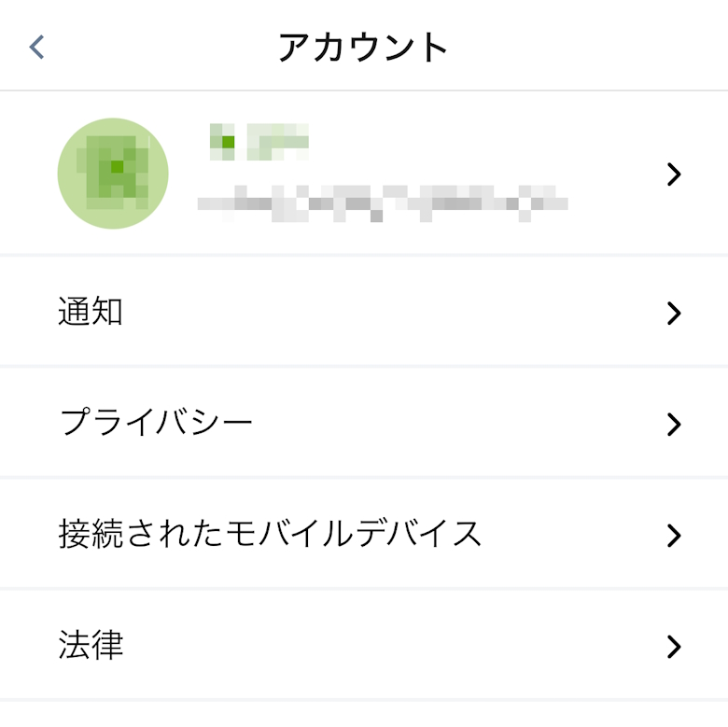This screenshot has width=728, height=727.
Task: Click the arrow icon beside 通知
Action: (674, 314)
